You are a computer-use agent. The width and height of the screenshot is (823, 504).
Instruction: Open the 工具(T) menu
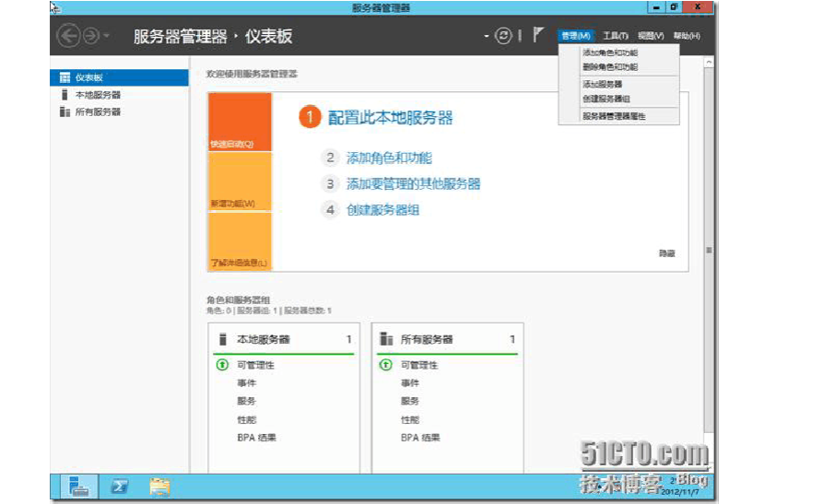coord(616,36)
